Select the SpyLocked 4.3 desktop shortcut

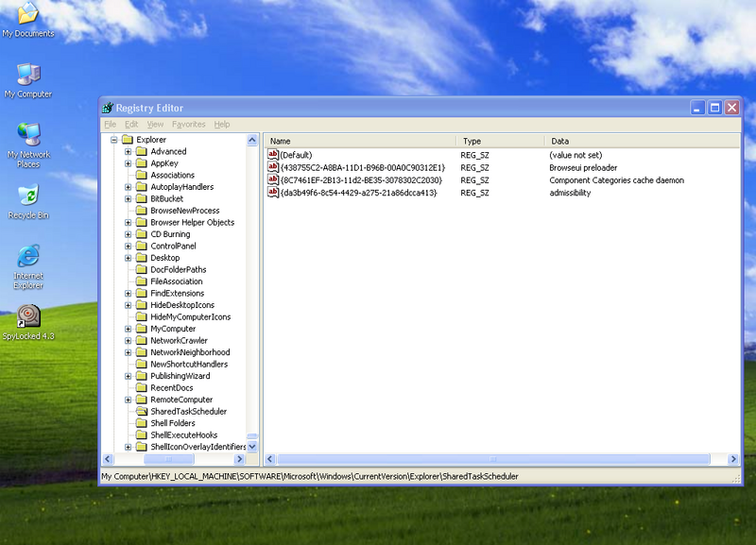point(28,322)
